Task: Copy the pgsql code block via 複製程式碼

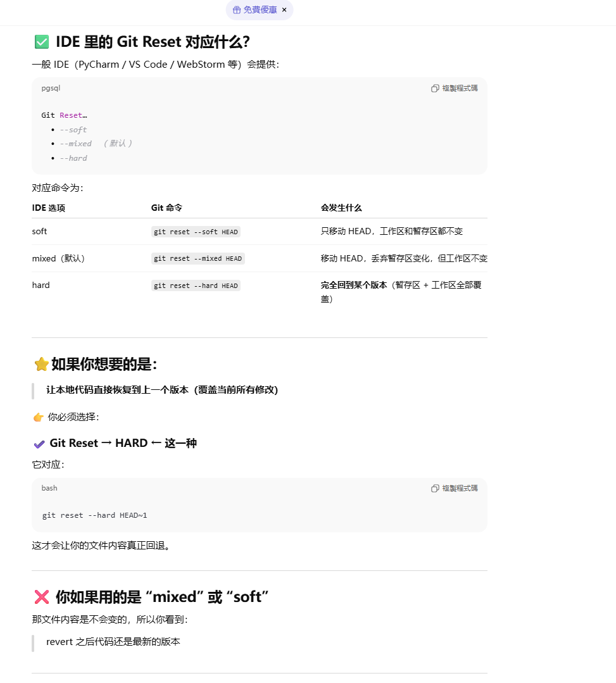Action: click(x=455, y=88)
